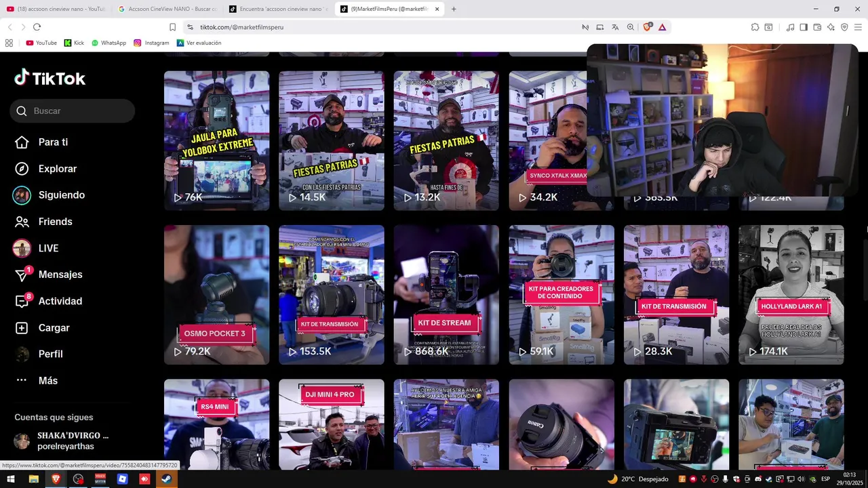Open the Ver evaluación bookmark
This screenshot has width=868, height=488.
coord(199,43)
